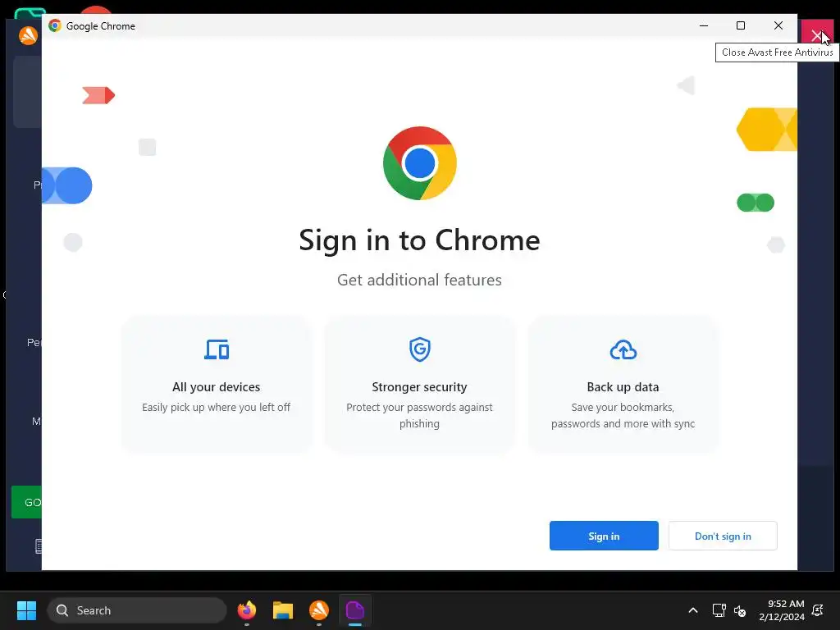Screen dimensions: 840x630
Task: Click the Google Chrome title text
Action: point(101,25)
